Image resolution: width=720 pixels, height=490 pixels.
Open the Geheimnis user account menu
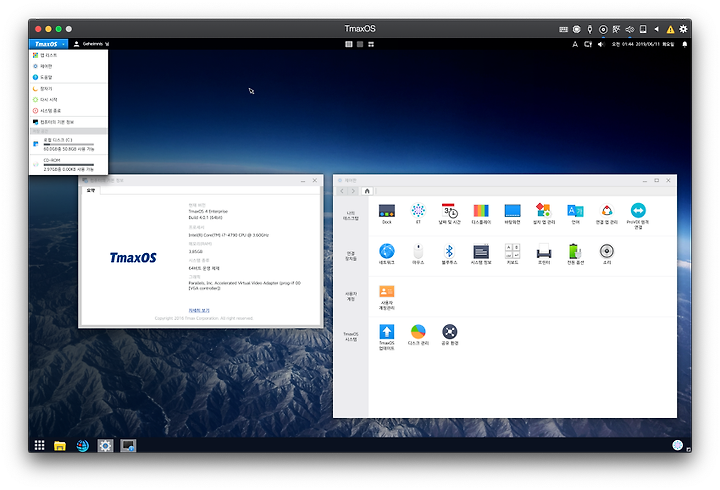tap(91, 44)
